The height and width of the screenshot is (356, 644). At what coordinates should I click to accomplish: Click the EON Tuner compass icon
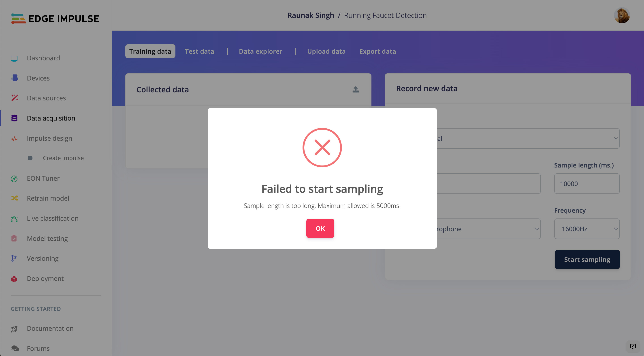pyautogui.click(x=14, y=179)
